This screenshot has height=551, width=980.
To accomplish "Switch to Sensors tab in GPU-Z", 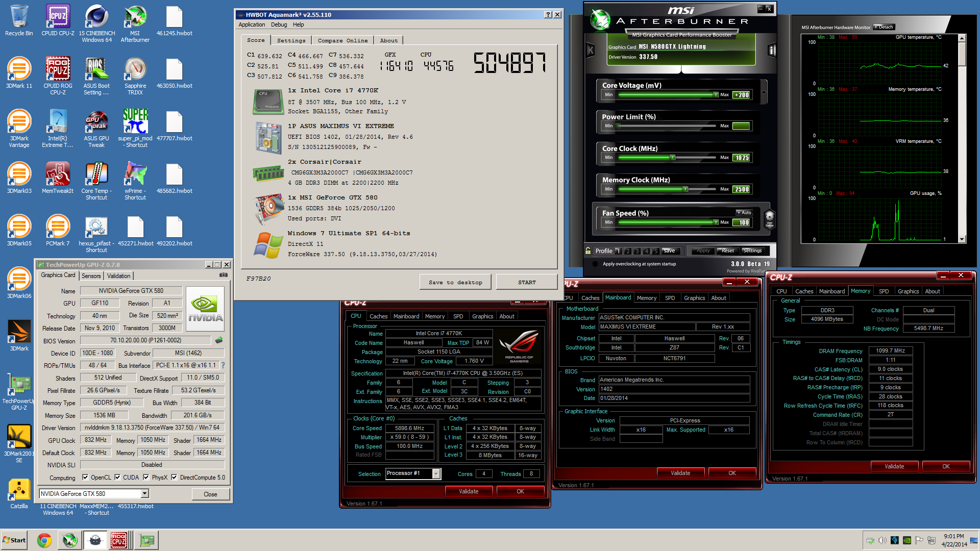I will (x=91, y=275).
